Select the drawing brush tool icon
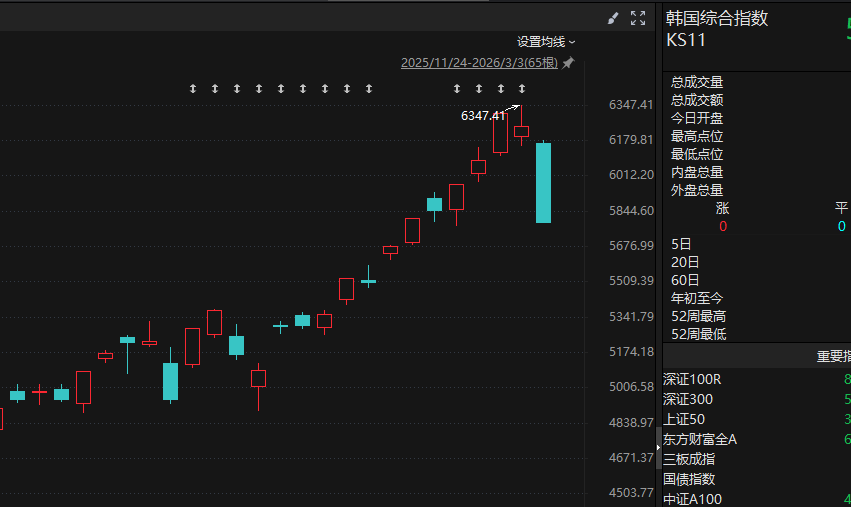Screen dimensions: 851x507 tap(613, 18)
